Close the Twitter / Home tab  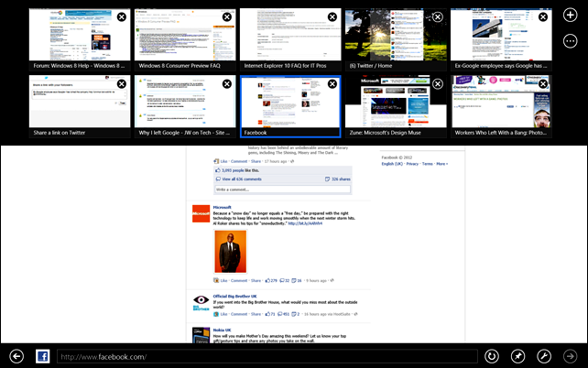(438, 16)
